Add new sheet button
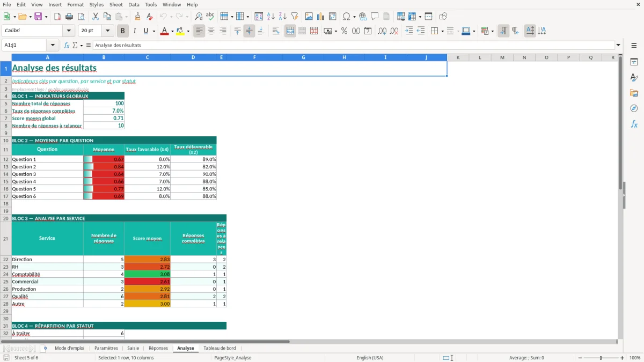644x362 pixels. click(45, 348)
